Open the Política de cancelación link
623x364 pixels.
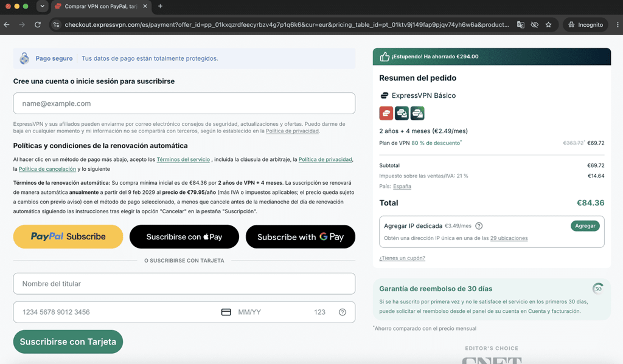[47, 169]
